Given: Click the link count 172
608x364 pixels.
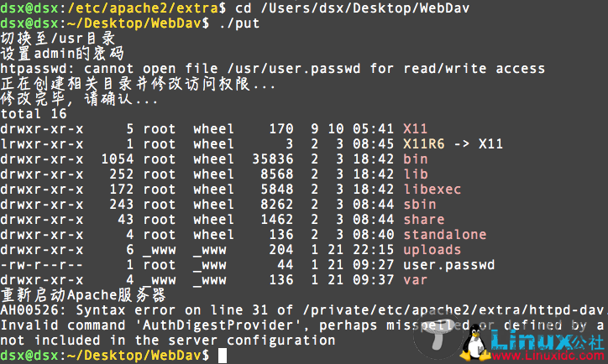Looking at the screenshot, I should pos(122,189).
